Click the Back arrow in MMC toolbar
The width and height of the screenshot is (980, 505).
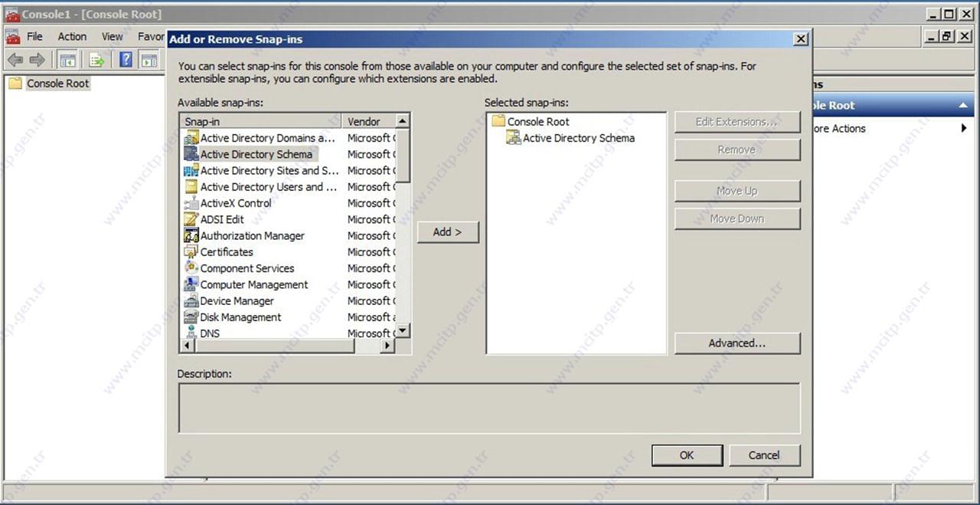coord(15,60)
